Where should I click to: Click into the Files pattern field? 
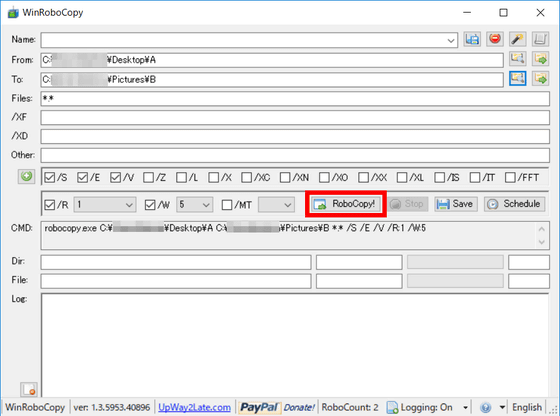295,99
